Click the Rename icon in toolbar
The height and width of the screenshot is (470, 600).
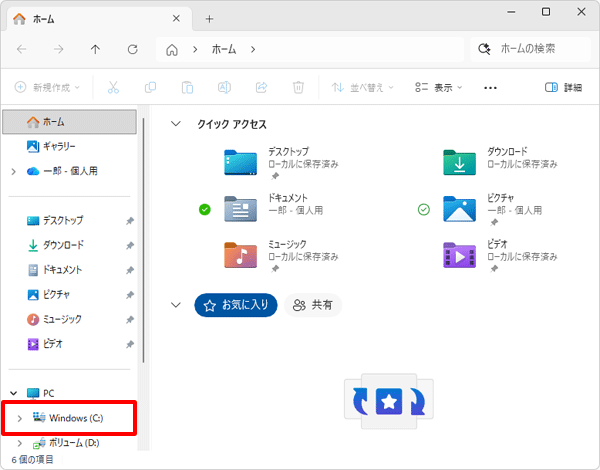pyautogui.click(x=224, y=88)
